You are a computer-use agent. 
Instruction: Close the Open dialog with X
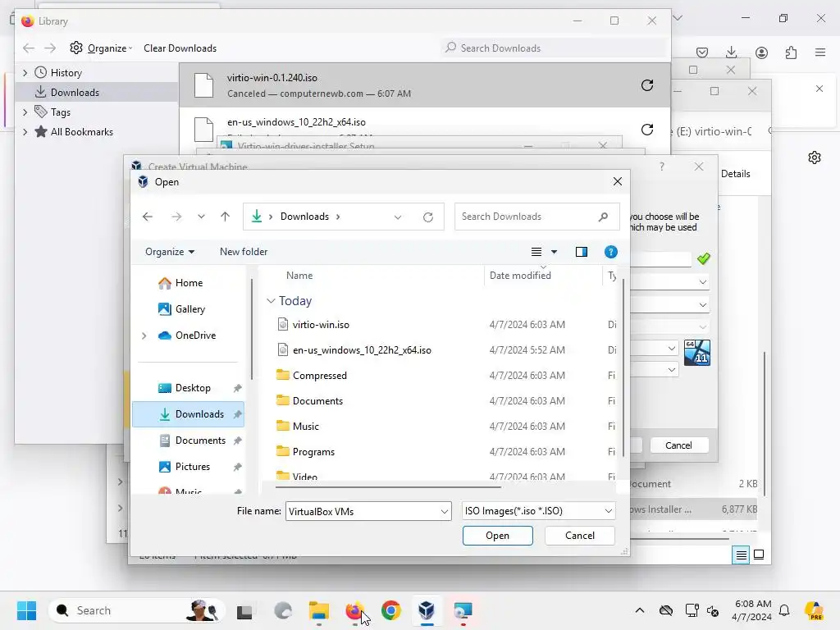click(618, 181)
